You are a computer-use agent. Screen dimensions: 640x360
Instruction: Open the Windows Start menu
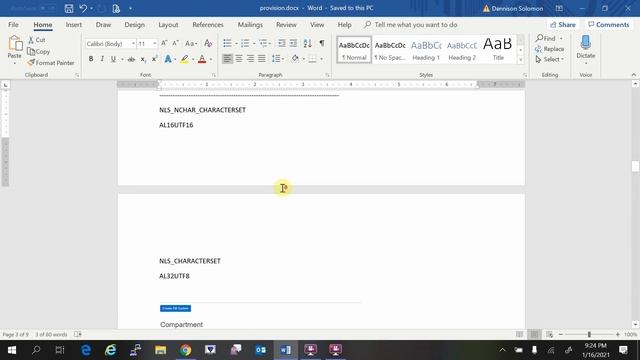[12, 350]
